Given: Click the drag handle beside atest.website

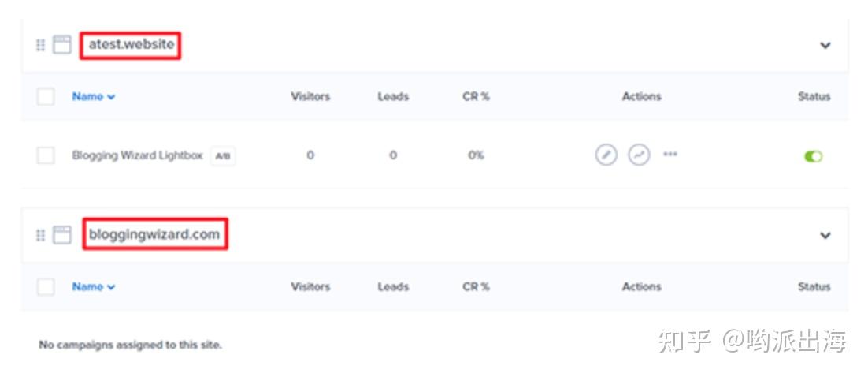Looking at the screenshot, I should click(x=41, y=45).
